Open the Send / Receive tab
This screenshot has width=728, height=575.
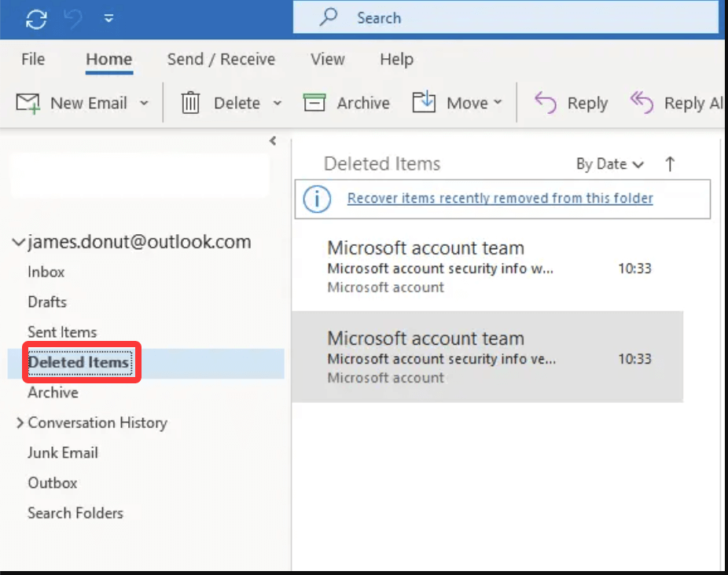click(221, 59)
